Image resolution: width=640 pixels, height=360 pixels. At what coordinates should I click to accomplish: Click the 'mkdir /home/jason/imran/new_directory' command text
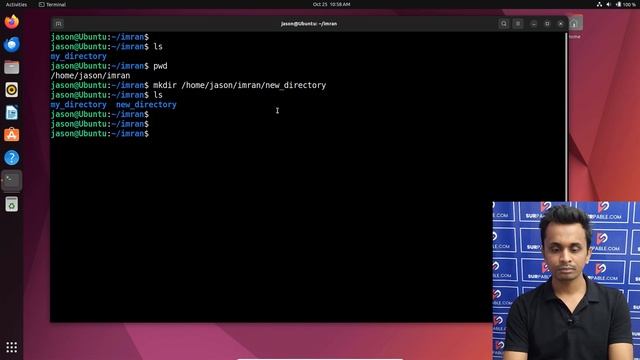(x=240, y=85)
